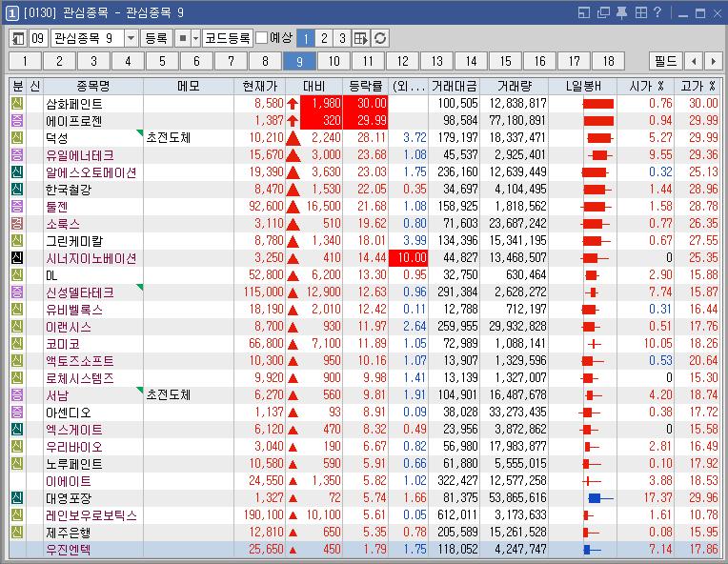Screen dimensions: 728x564
Task: Switch to watchlist tab 5
Action: [163, 61]
